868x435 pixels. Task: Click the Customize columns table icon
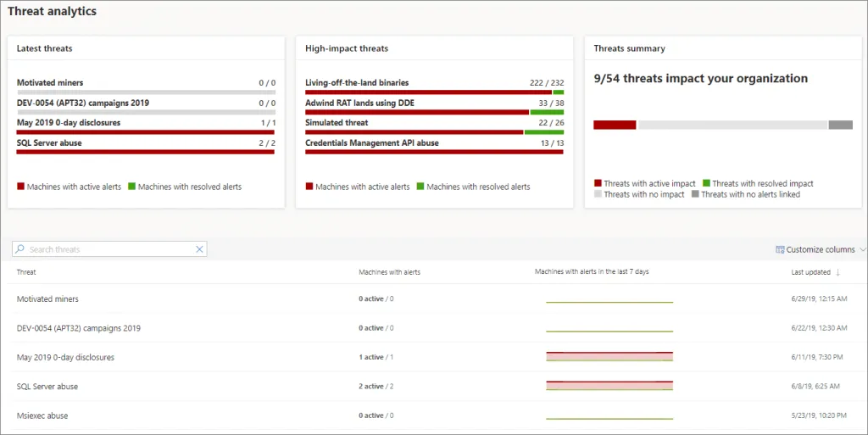tap(780, 249)
